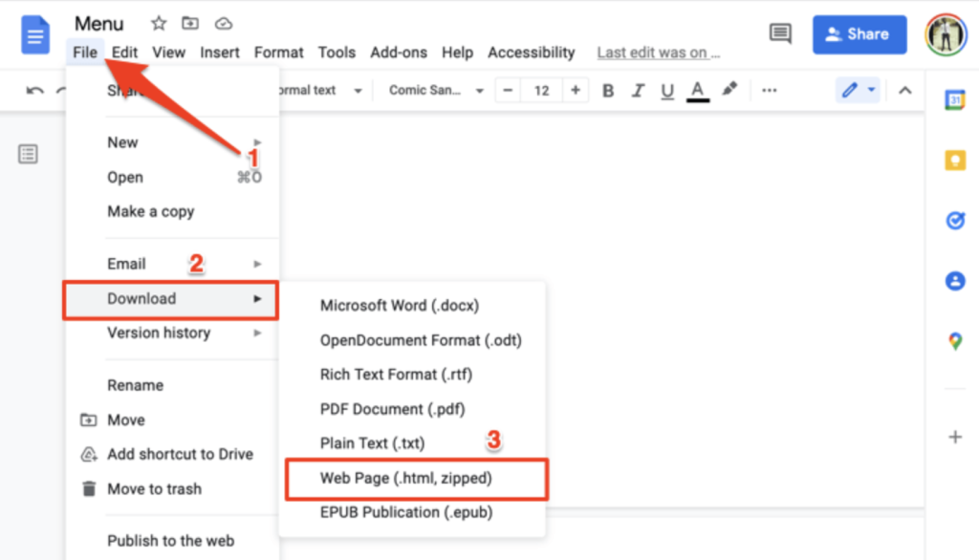Open Contacts in side panel
This screenshot has width=979, height=560.
pyautogui.click(x=955, y=281)
